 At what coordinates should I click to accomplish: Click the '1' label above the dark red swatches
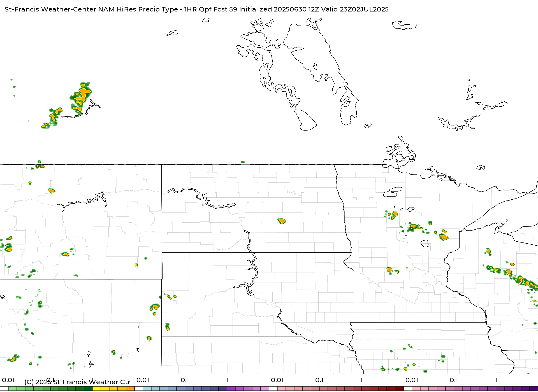pos(361,380)
